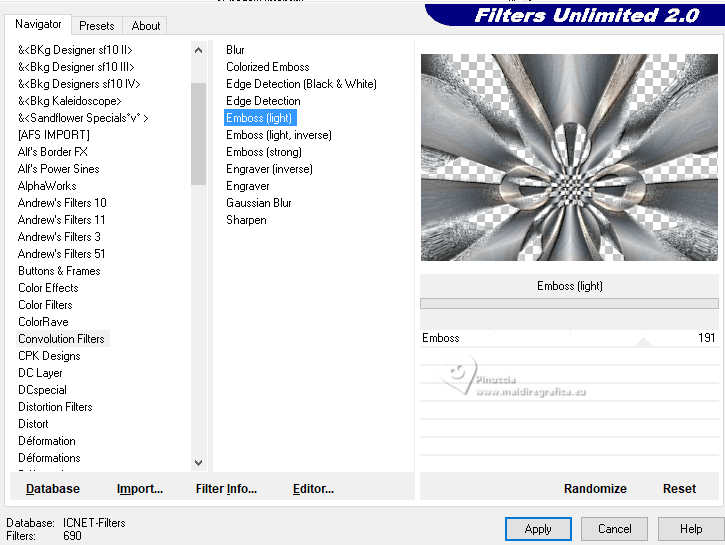Choose the Emboss (light) filter
Image resolution: width=725 pixels, height=545 pixels.
click(x=260, y=118)
